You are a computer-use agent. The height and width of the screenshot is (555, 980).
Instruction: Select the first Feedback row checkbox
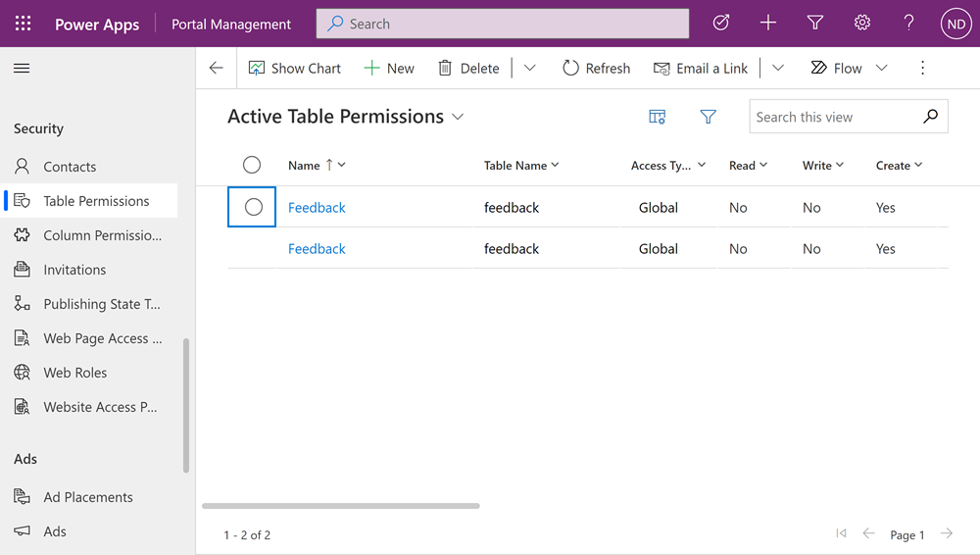(x=253, y=207)
